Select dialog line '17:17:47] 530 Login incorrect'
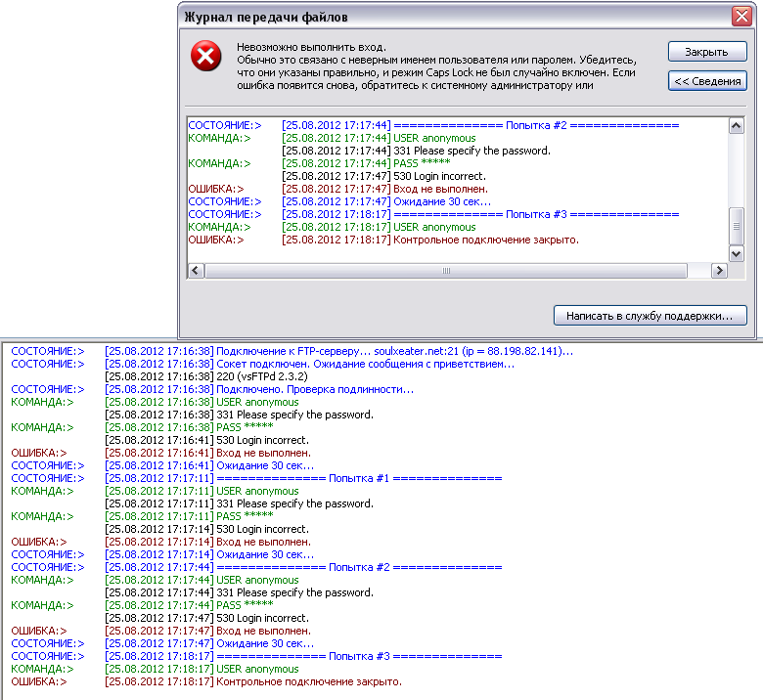Viewport: 763px width, 700px height. click(383, 176)
